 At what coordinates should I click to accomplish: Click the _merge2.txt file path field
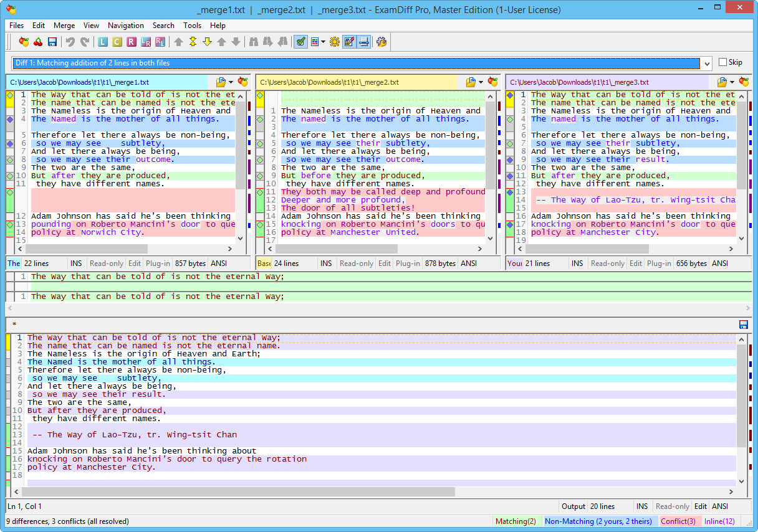357,82
